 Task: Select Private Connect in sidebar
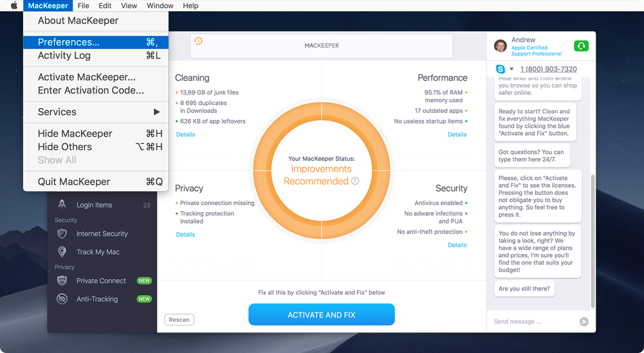pos(103,280)
